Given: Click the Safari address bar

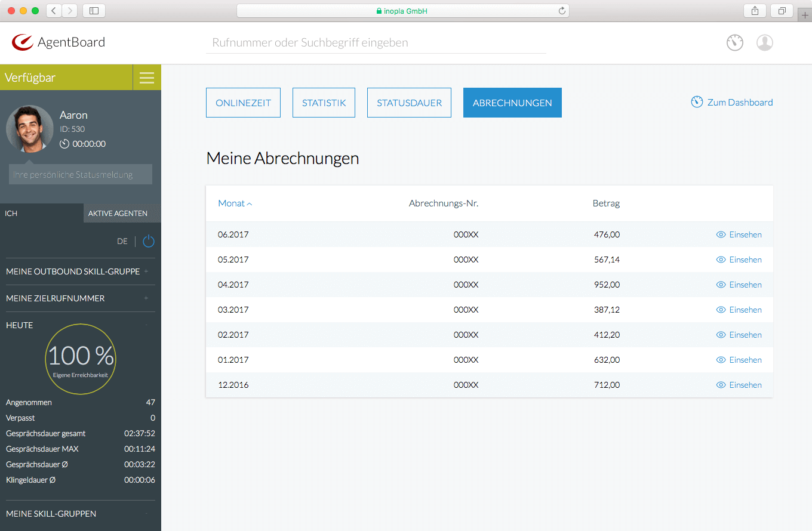Looking at the screenshot, I should [x=403, y=11].
